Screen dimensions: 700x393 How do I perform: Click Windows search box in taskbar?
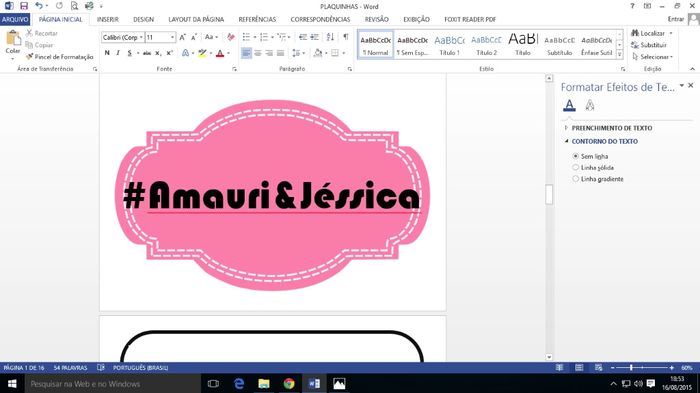pos(112,384)
